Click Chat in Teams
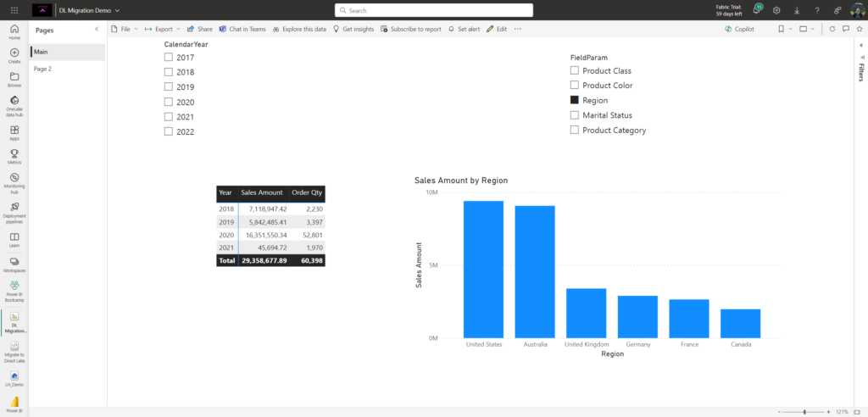The width and height of the screenshot is (868, 417). click(x=242, y=29)
